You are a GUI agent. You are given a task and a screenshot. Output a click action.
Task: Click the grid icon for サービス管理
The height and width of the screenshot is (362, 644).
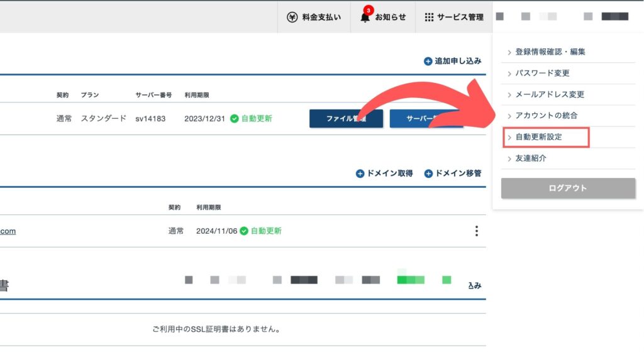click(x=429, y=17)
